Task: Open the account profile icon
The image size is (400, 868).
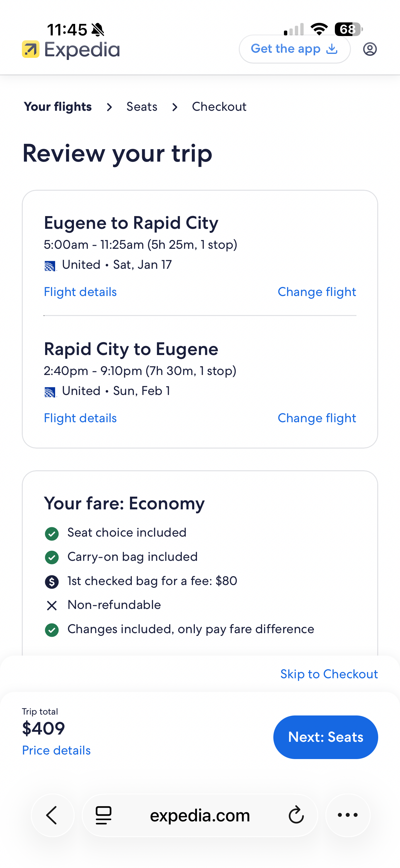Action: [370, 49]
